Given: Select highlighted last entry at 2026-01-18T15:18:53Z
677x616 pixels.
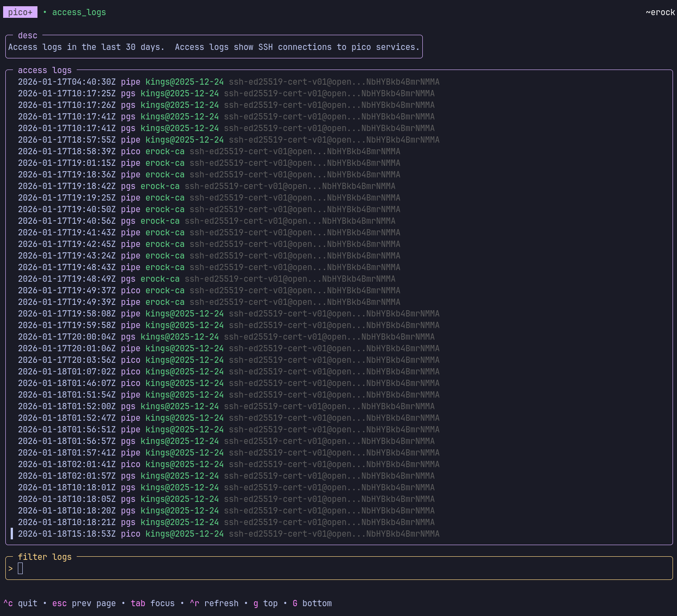Looking at the screenshot, I should [228, 534].
